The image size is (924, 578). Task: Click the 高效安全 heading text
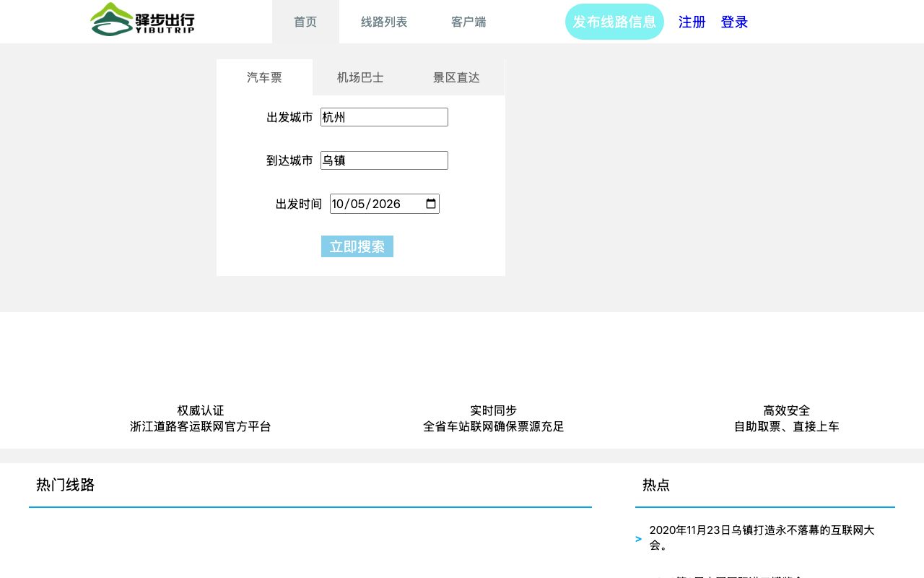pyautogui.click(x=787, y=410)
